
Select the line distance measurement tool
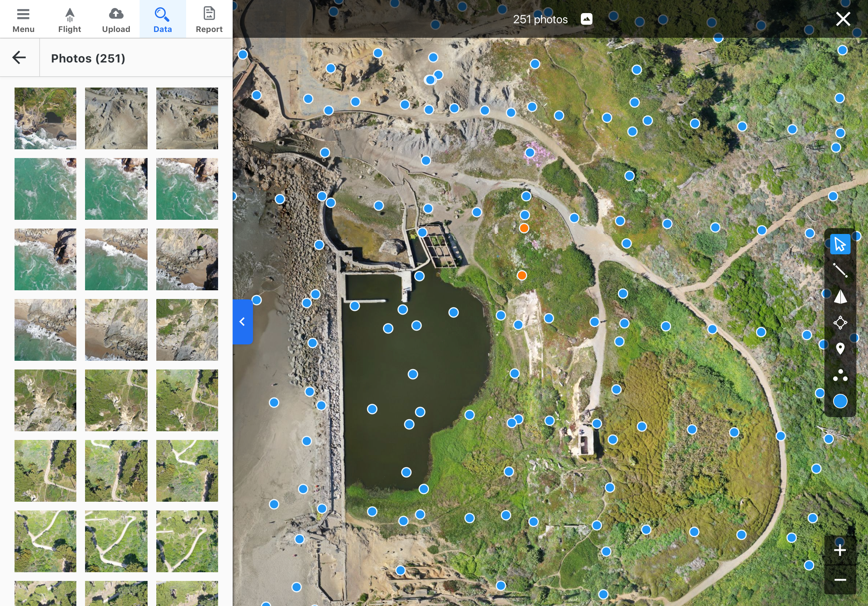pyautogui.click(x=840, y=271)
